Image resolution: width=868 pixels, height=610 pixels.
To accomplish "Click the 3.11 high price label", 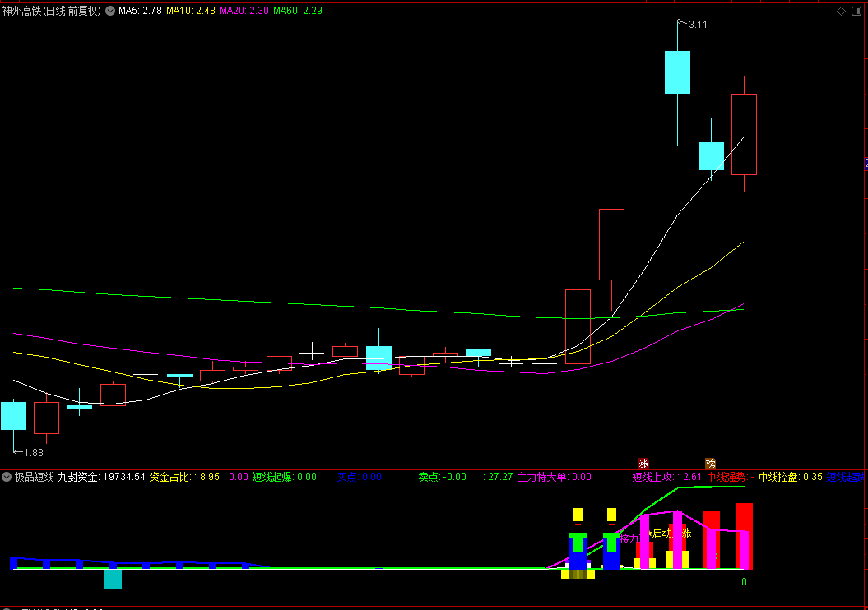I will [x=698, y=25].
